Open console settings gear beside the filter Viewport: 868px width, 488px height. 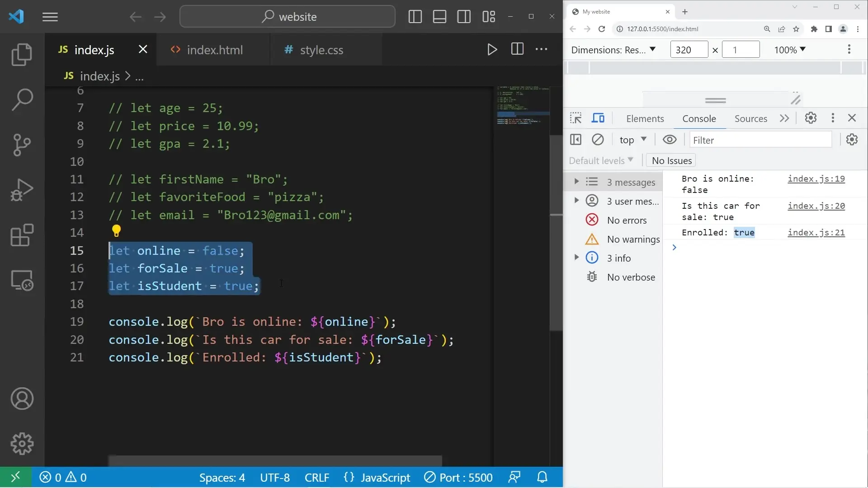pos(852,140)
